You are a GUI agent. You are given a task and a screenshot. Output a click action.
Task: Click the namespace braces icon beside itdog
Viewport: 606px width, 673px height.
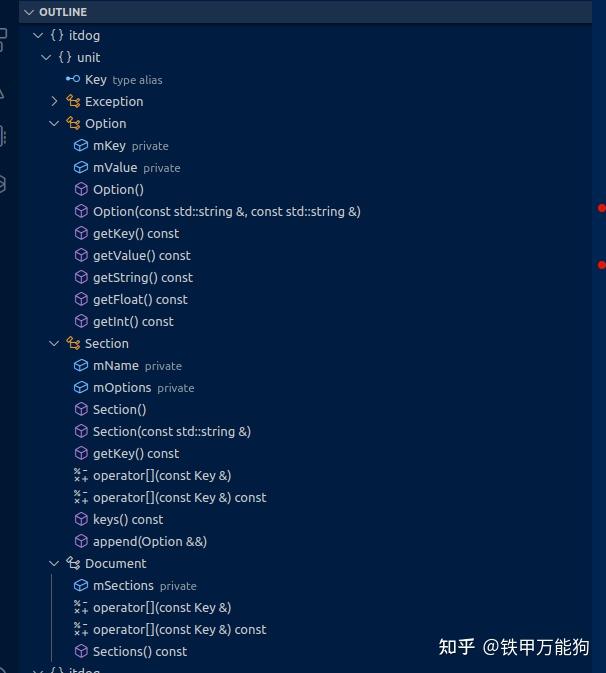tap(57, 35)
